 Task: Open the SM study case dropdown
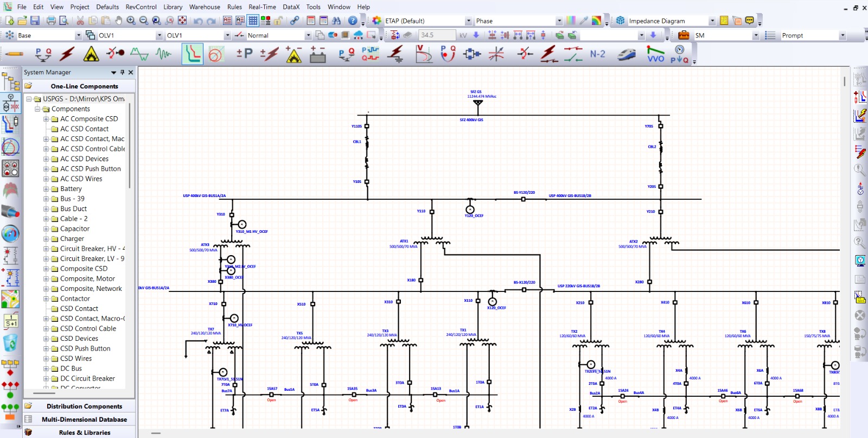coord(755,35)
